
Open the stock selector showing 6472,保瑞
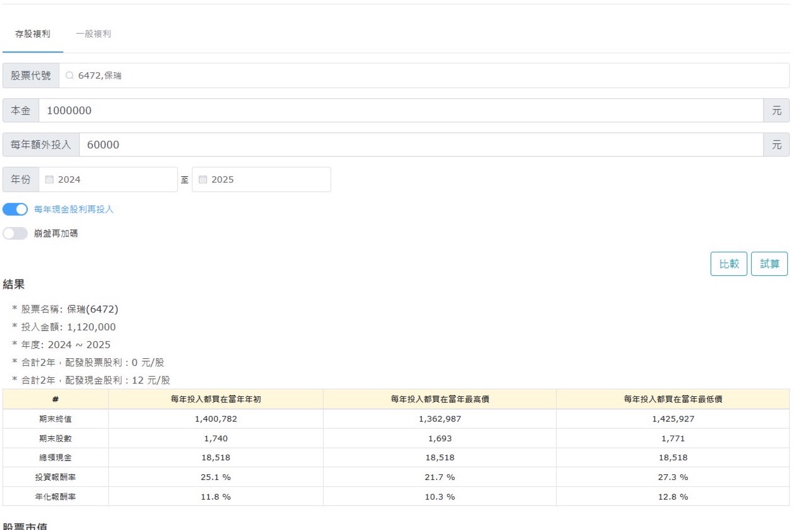[x=424, y=76]
